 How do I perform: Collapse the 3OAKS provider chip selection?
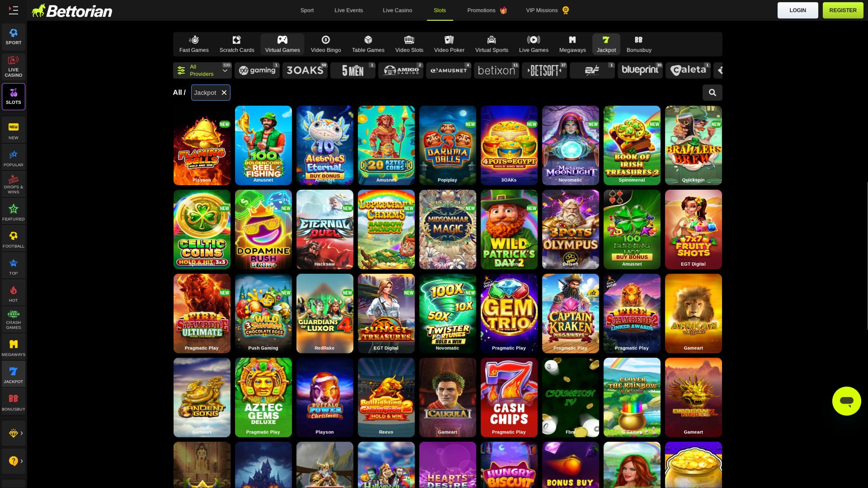point(305,70)
